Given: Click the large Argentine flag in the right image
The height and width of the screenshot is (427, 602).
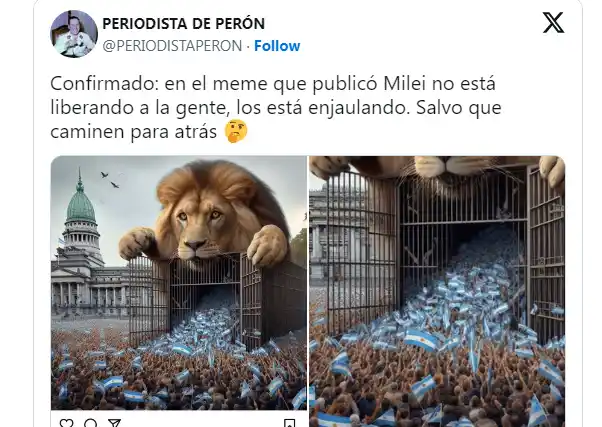Looking at the screenshot, I should 421,339.
